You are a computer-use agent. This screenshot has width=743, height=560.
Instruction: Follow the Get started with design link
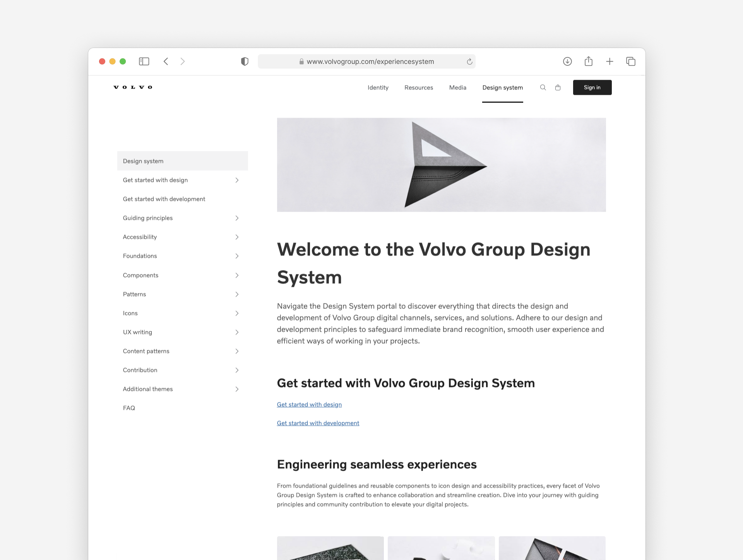309,404
